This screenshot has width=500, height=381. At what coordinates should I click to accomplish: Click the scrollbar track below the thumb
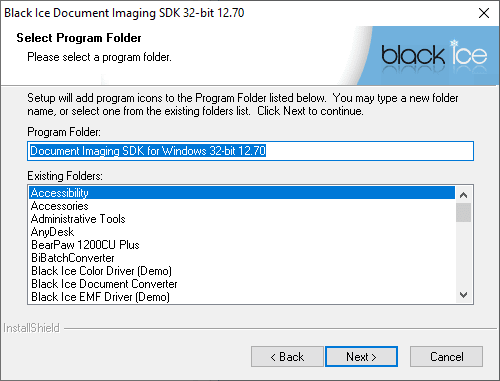tap(463, 254)
